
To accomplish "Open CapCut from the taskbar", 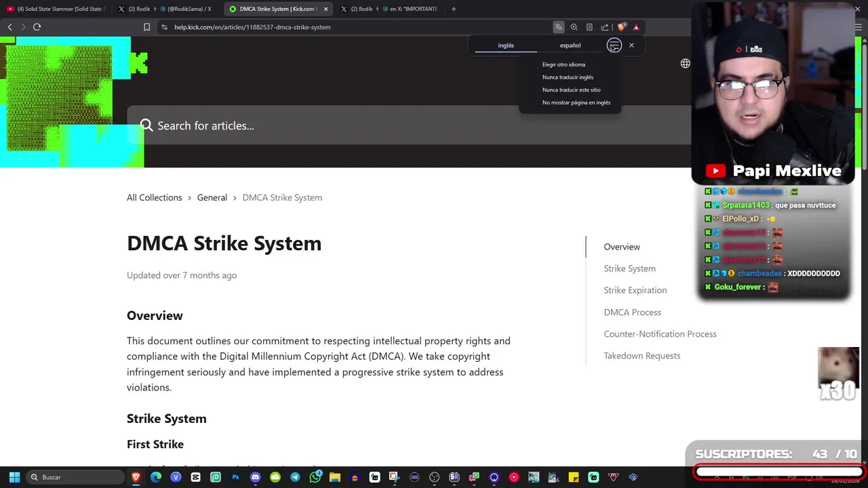I will coord(196,477).
